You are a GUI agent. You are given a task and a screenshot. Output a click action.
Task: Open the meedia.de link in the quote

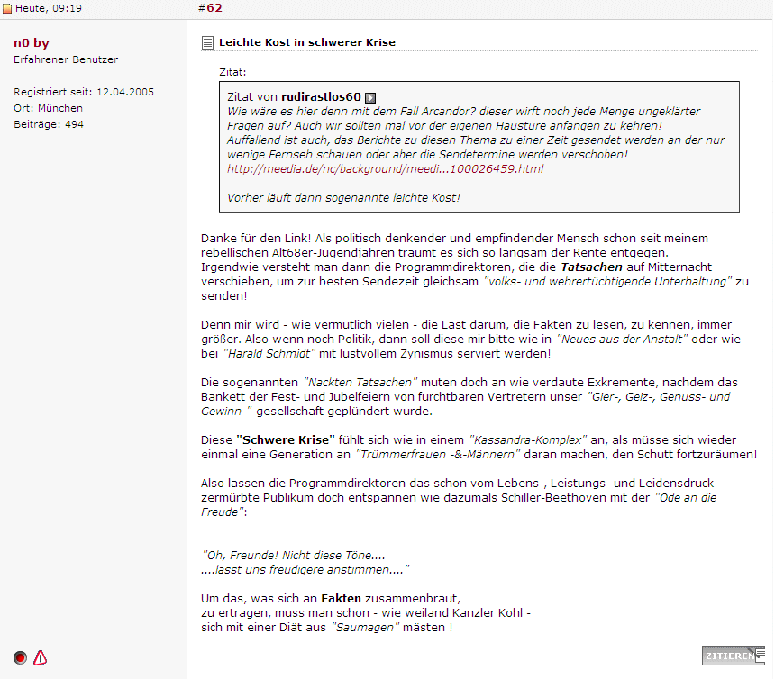(x=385, y=169)
